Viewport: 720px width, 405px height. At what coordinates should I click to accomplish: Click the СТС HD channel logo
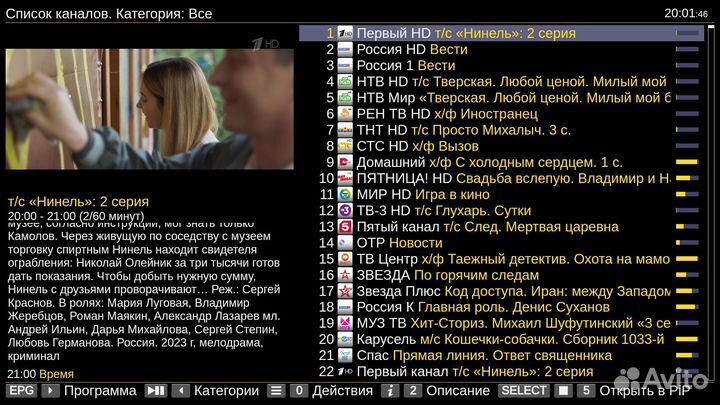pos(345,146)
